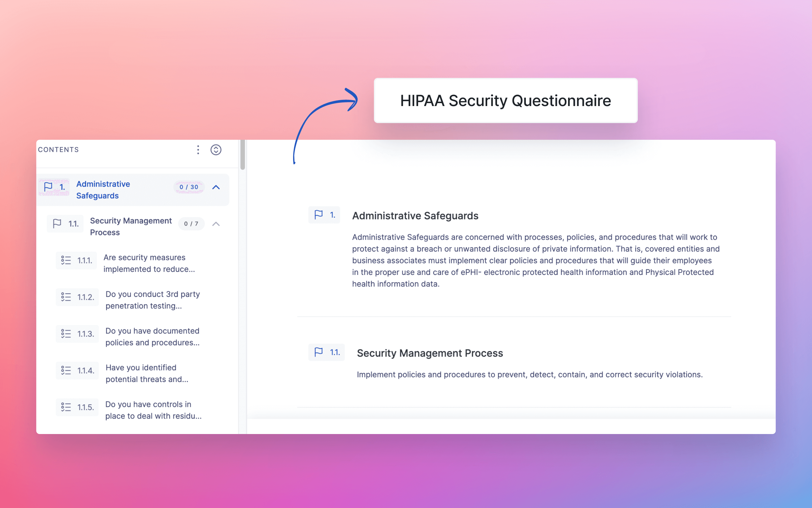Click the checklist icon for question 1.1.2.
The image size is (812, 508).
[x=66, y=297]
